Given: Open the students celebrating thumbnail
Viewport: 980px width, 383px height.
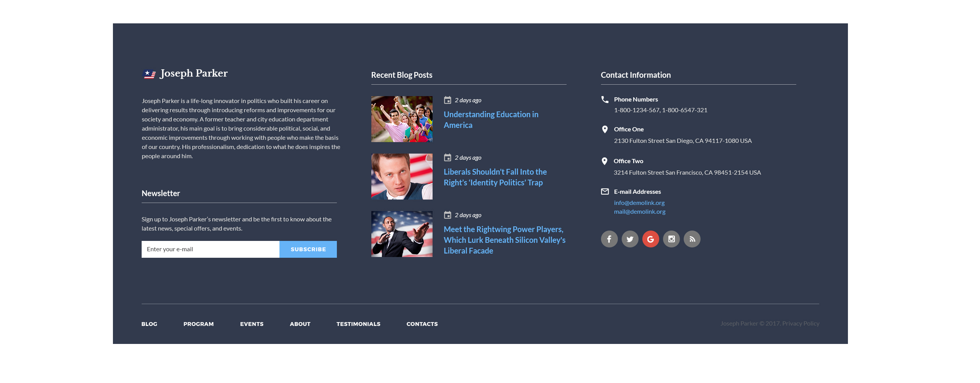Looking at the screenshot, I should tap(402, 119).
